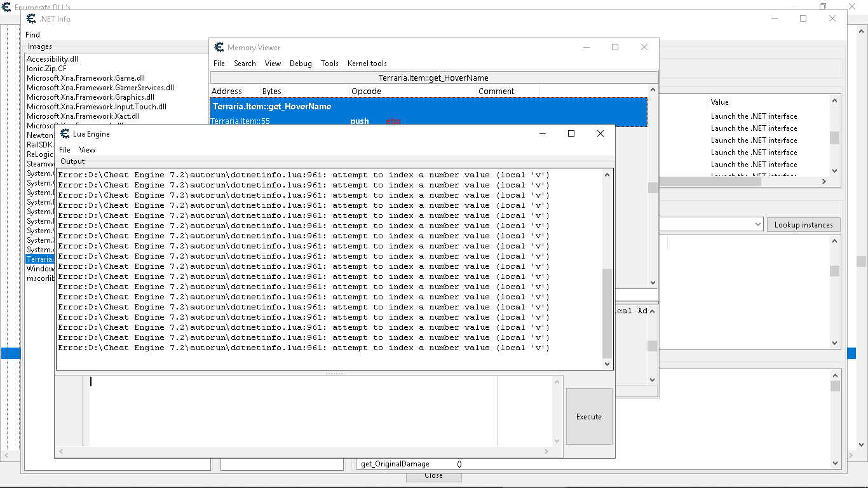Image resolution: width=868 pixels, height=488 pixels.
Task: Open the File menu in Lua Engine
Action: point(64,149)
